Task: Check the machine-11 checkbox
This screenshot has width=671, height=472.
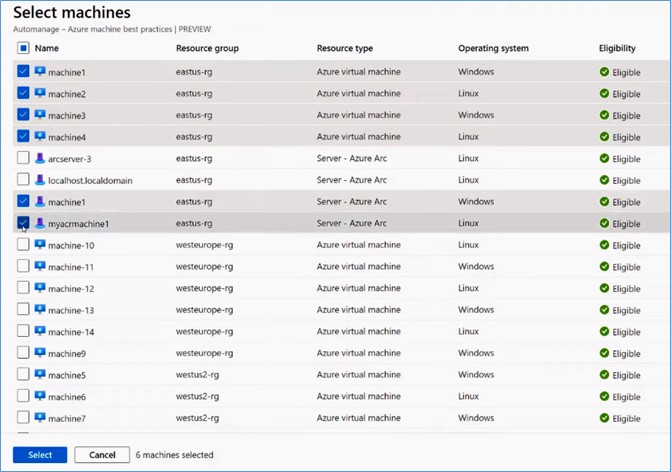Action: (23, 266)
